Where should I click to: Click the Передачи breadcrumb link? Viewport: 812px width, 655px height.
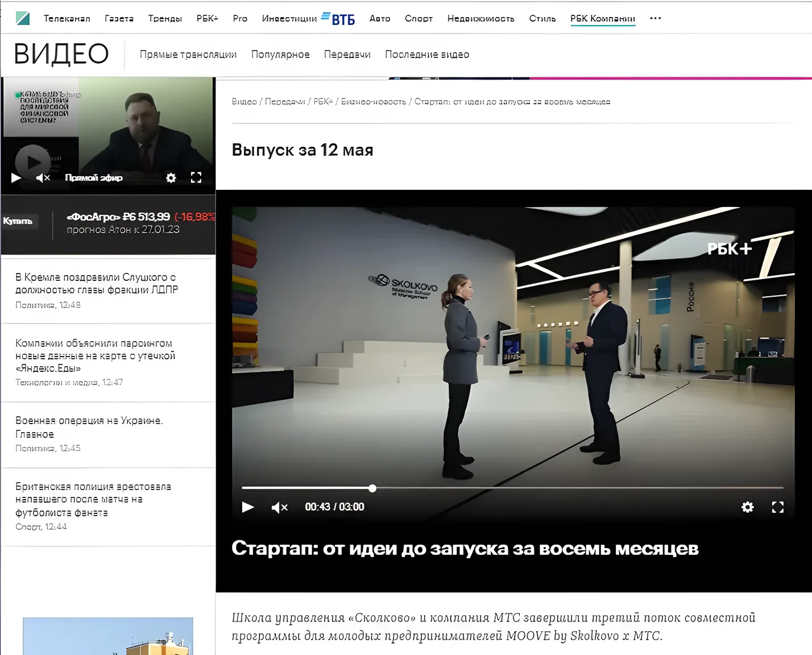tap(285, 102)
